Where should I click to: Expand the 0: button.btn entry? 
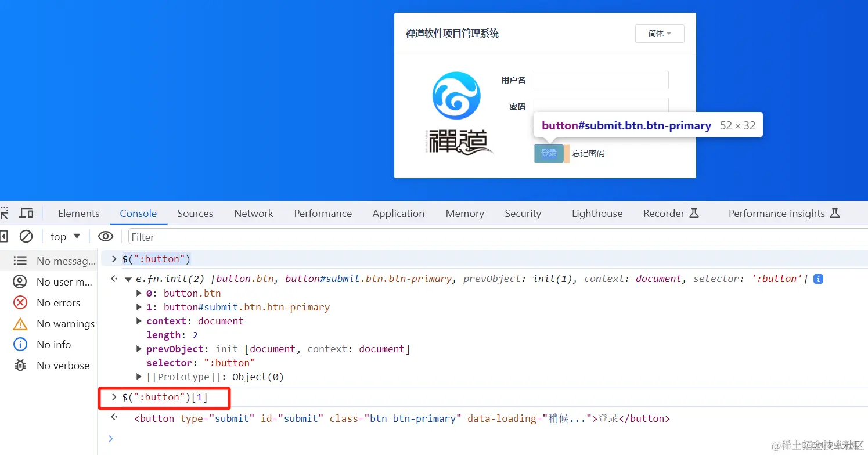pos(139,293)
